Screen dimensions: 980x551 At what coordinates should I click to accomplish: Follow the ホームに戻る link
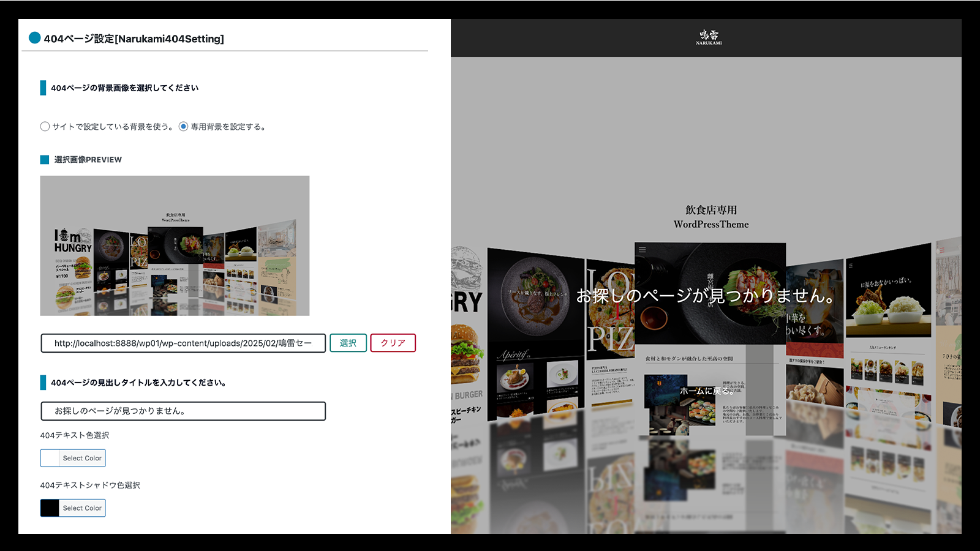click(706, 391)
